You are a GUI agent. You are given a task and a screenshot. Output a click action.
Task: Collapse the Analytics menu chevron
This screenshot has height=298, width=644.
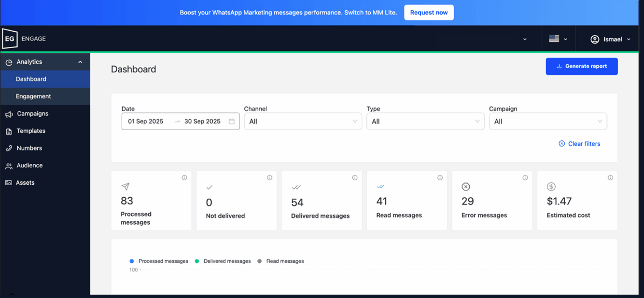80,62
